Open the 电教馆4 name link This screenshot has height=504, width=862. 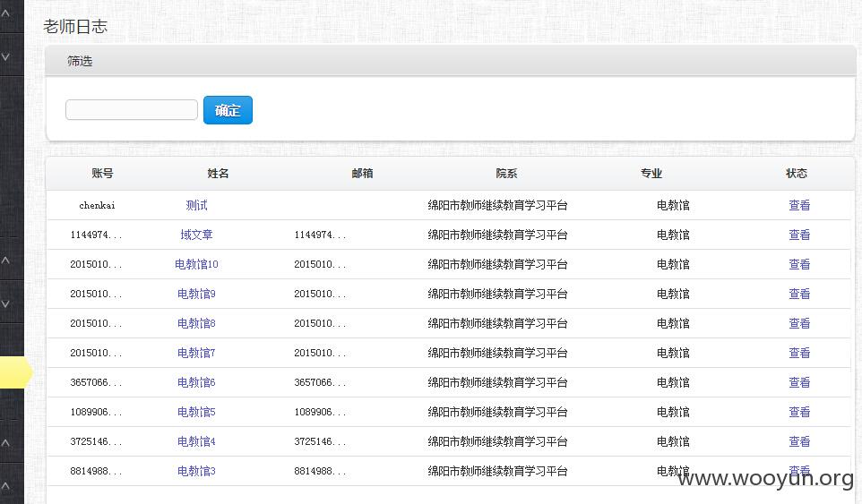196,442
